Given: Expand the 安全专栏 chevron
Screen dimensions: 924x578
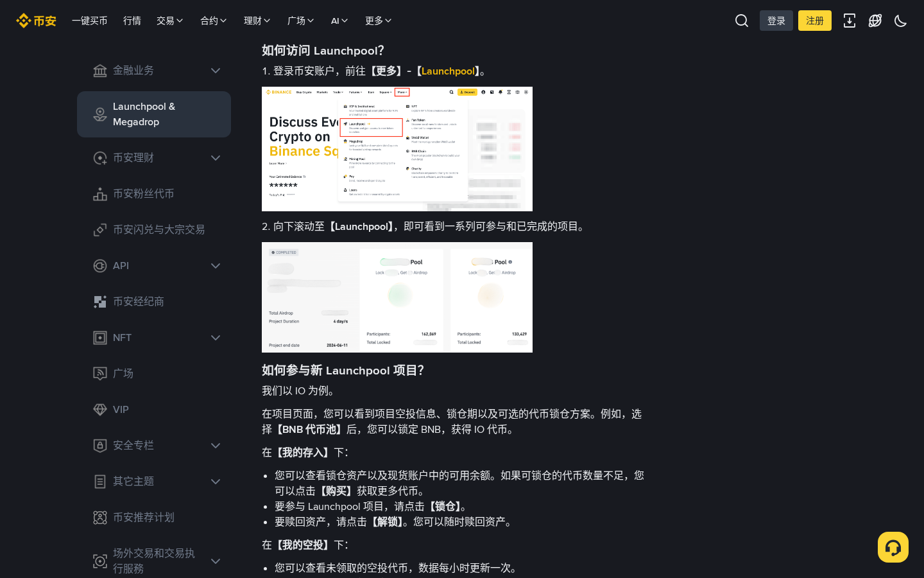Looking at the screenshot, I should (x=216, y=446).
